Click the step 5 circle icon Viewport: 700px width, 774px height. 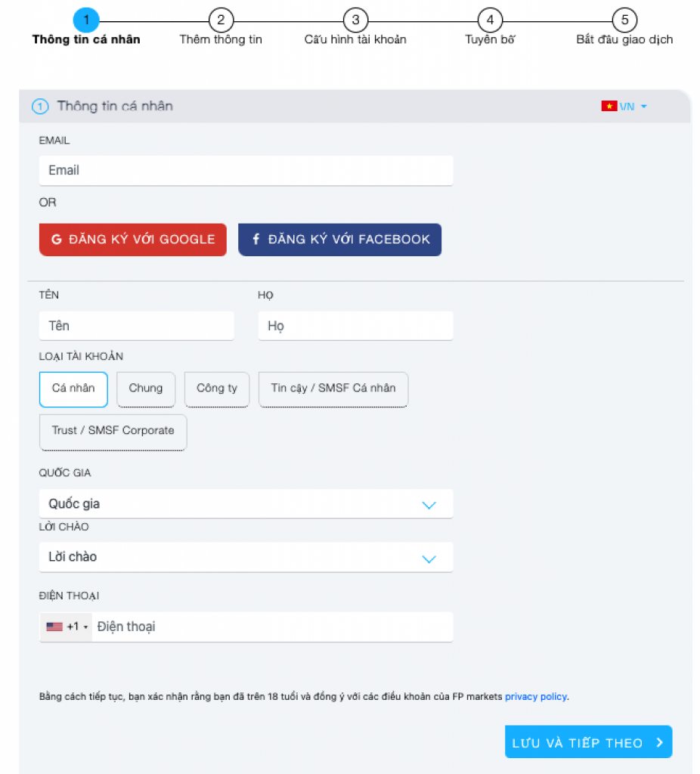tap(624, 20)
